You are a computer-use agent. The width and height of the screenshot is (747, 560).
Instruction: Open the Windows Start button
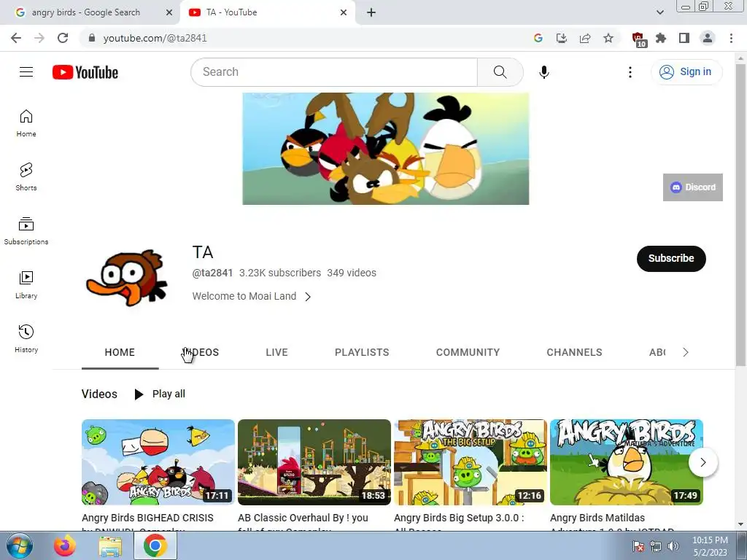click(x=20, y=545)
